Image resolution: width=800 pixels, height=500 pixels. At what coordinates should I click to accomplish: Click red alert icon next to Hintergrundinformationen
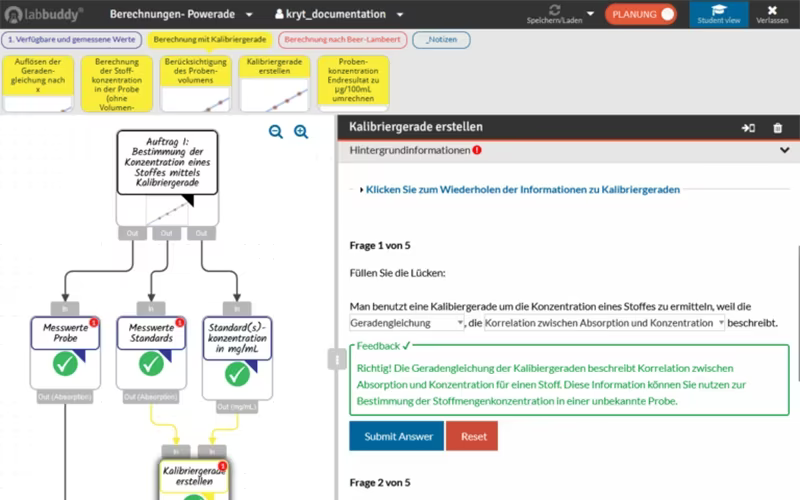tap(477, 150)
